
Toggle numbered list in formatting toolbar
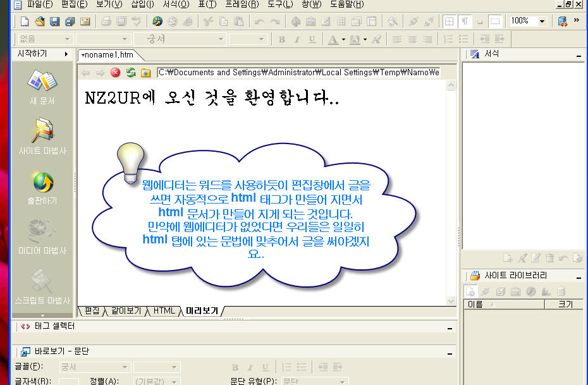click(448, 39)
